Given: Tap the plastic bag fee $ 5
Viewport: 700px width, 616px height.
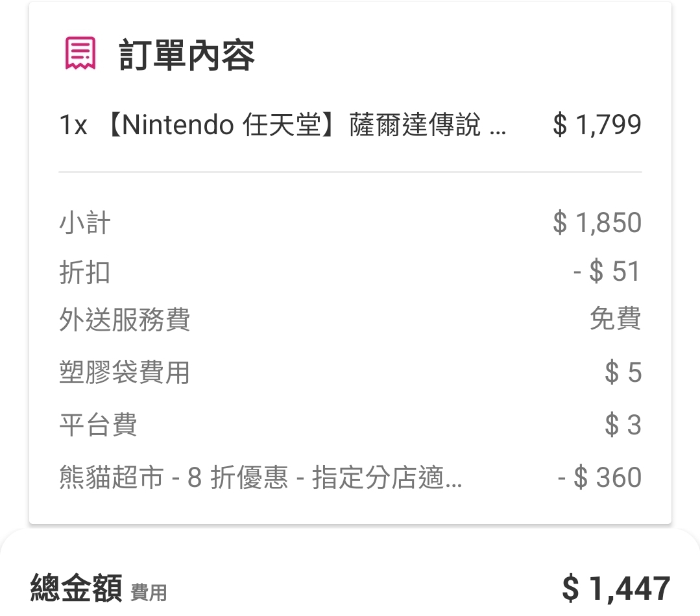Looking at the screenshot, I should (623, 373).
